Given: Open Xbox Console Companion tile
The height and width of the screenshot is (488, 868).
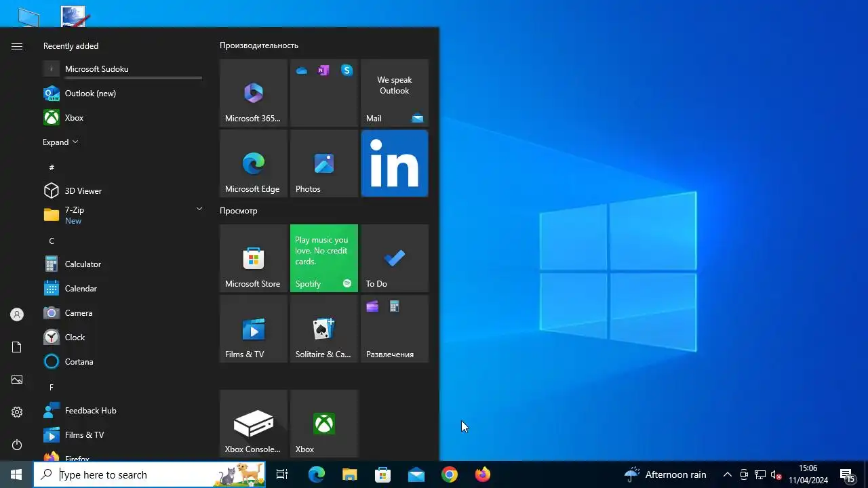Looking at the screenshot, I should 254,424.
